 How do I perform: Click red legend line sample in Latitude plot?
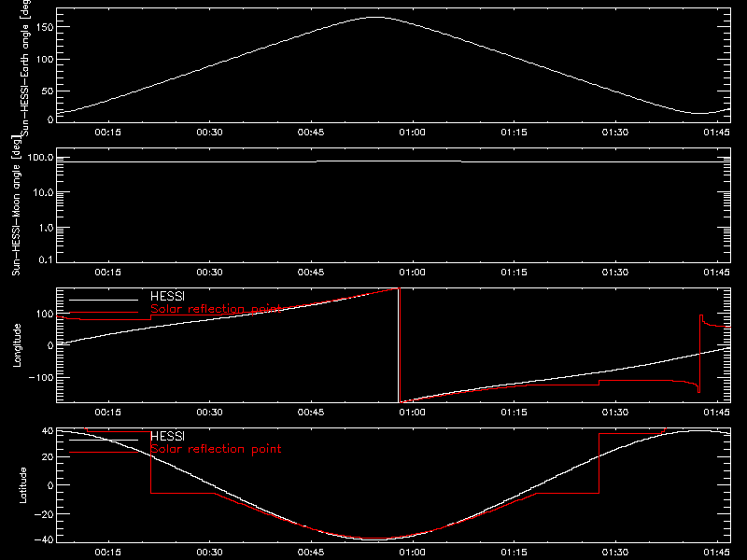(104, 453)
